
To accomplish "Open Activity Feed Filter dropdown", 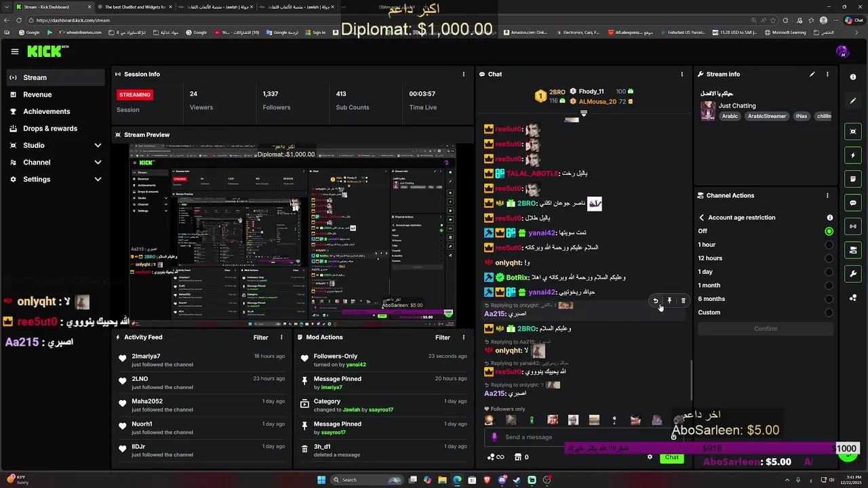I will [261, 337].
